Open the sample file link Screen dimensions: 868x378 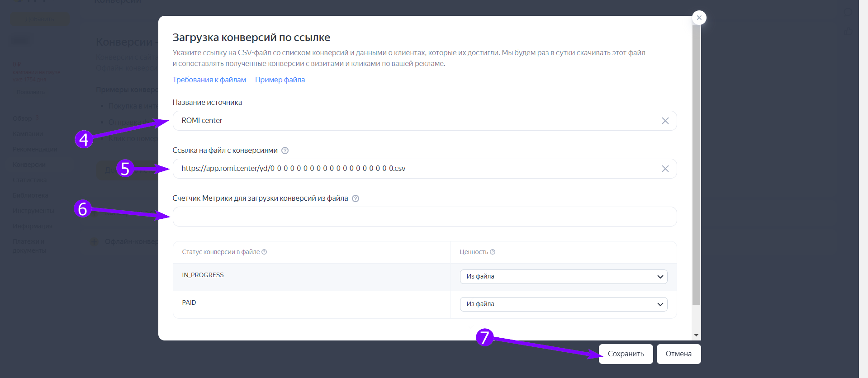pyautogui.click(x=280, y=80)
